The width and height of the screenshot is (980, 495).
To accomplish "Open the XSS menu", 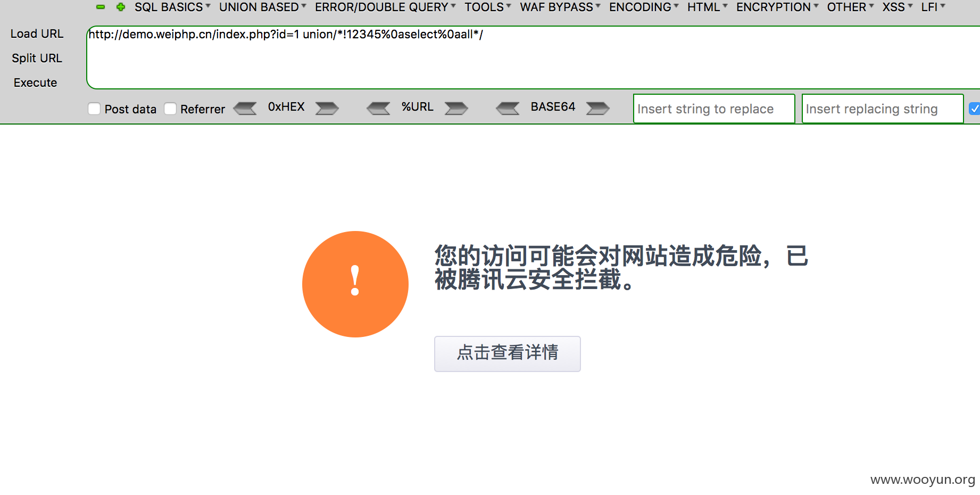I will [898, 7].
